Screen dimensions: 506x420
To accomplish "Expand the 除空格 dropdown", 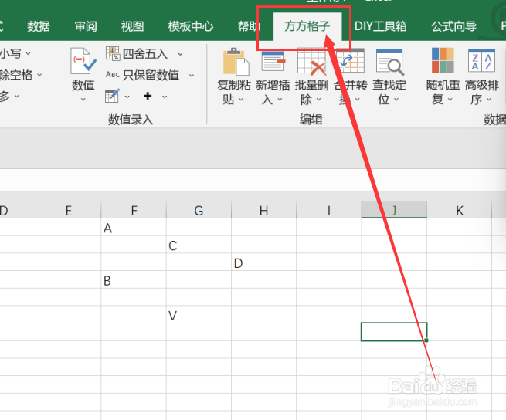I will point(39,75).
